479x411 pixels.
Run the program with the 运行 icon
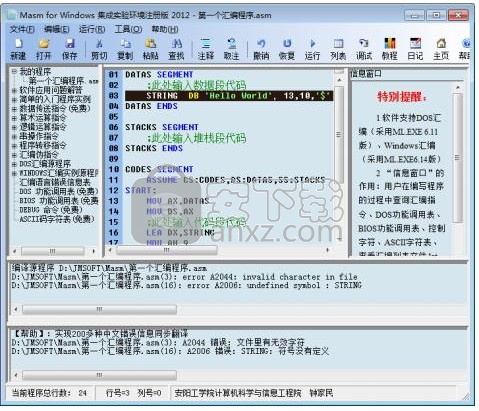coord(312,49)
